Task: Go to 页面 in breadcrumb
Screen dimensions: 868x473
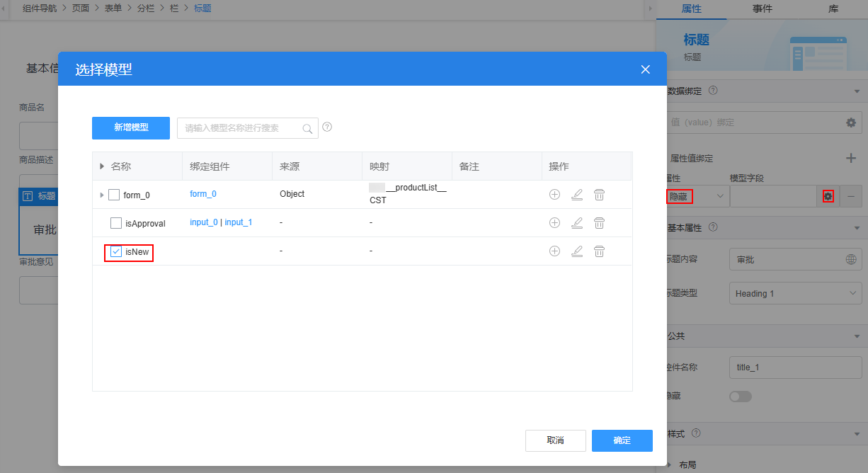Action: click(x=81, y=8)
